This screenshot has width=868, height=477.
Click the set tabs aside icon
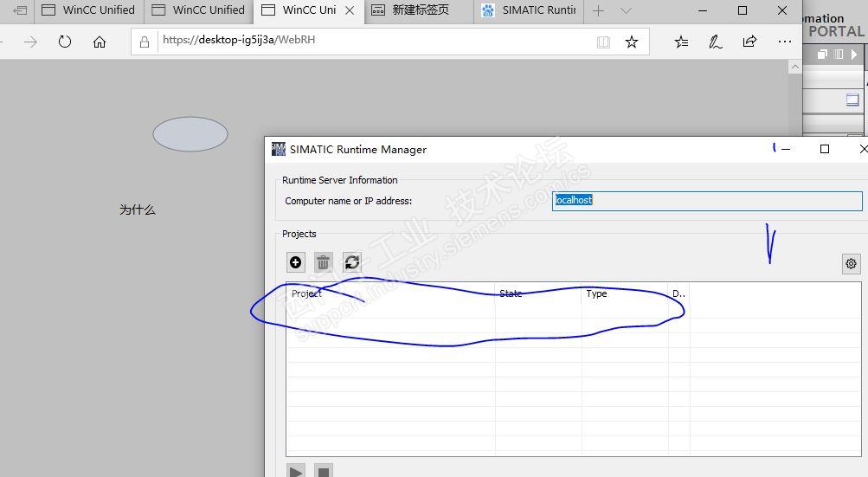pyautogui.click(x=20, y=10)
